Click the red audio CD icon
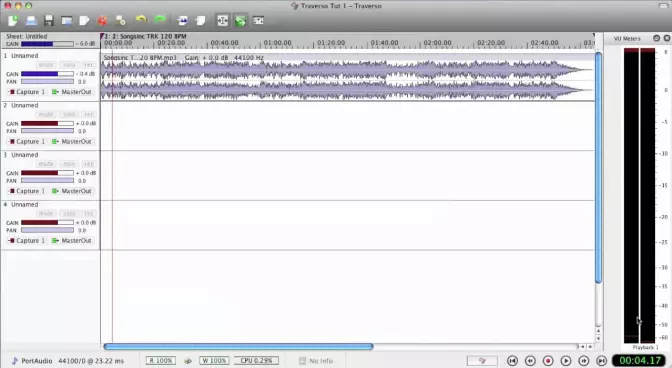Screen dimensions: 672x368 pos(102,20)
